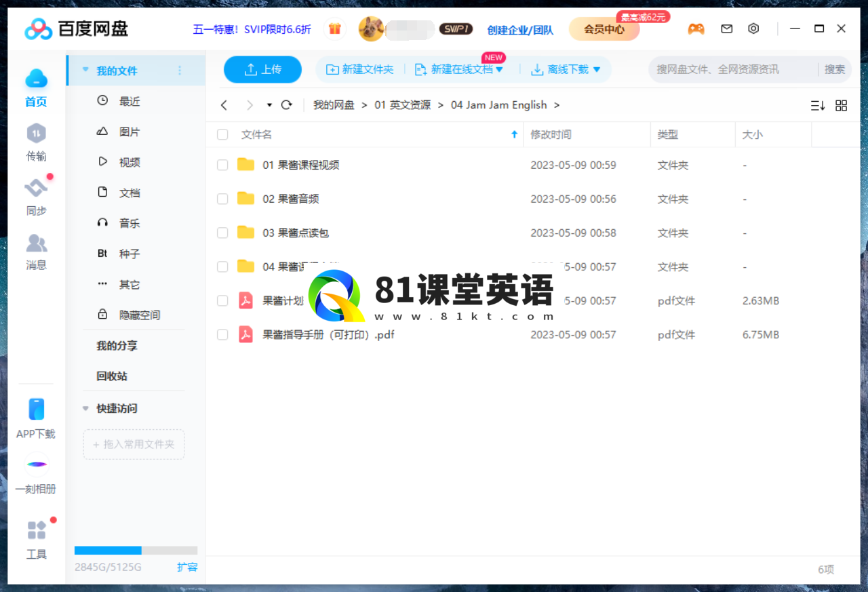This screenshot has height=592, width=868.
Task: Collapse the 我的文件 tree triangle
Action: click(85, 70)
